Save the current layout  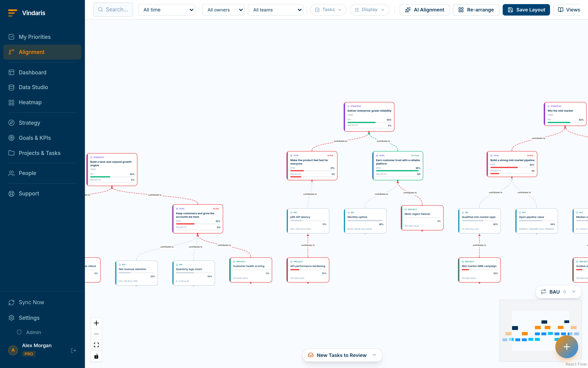(526, 10)
